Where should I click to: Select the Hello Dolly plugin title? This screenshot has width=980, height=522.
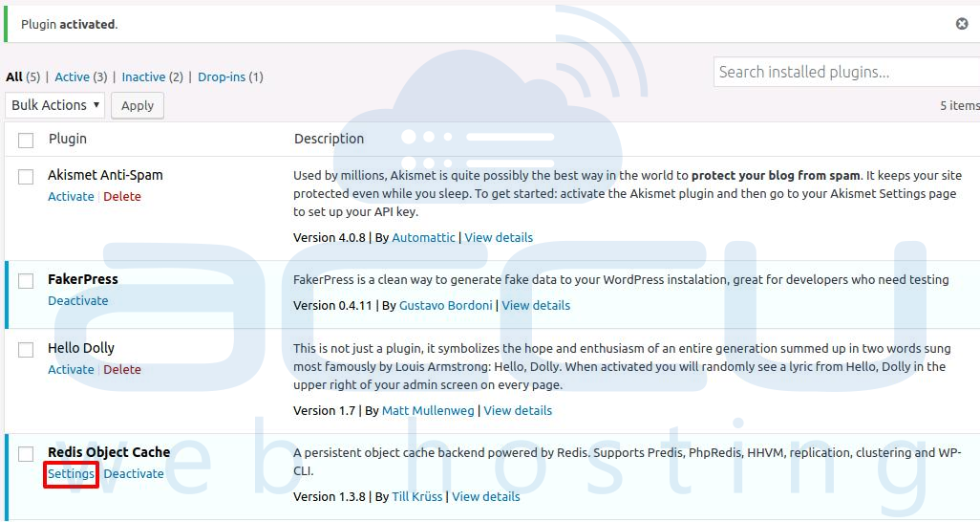coord(81,348)
